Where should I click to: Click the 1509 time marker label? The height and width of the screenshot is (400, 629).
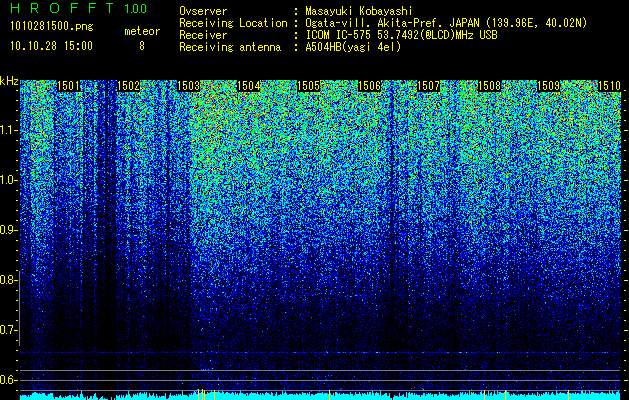click(548, 86)
